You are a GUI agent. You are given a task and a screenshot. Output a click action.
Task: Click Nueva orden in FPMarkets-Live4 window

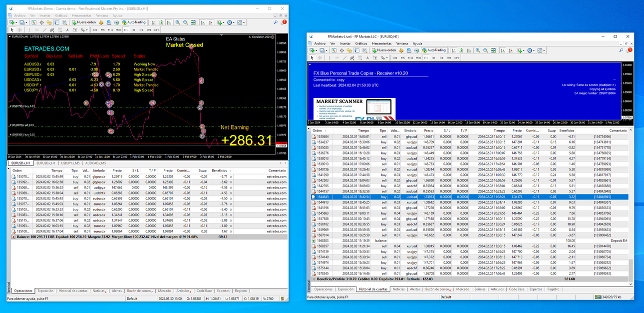tap(384, 50)
